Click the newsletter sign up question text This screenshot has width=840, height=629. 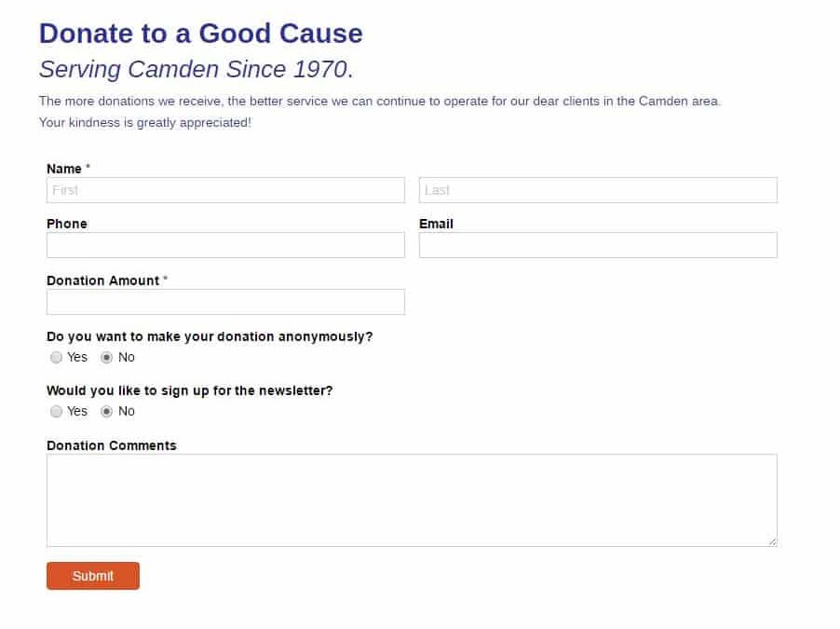(189, 390)
